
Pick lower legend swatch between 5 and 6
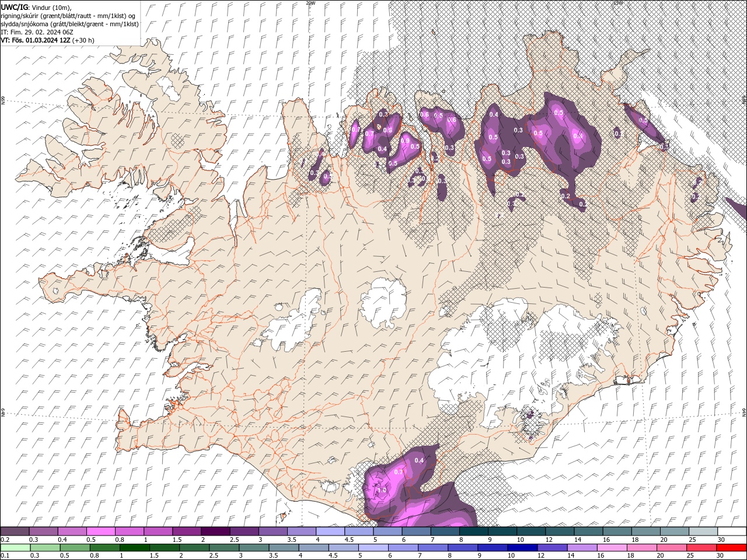(373, 548)
